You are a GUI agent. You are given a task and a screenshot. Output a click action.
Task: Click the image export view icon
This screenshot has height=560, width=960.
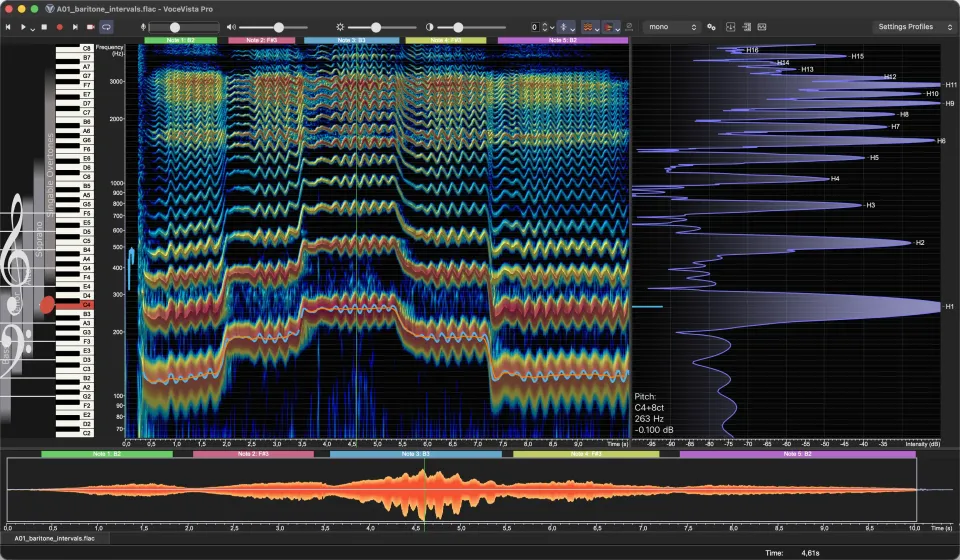pyautogui.click(x=762, y=27)
